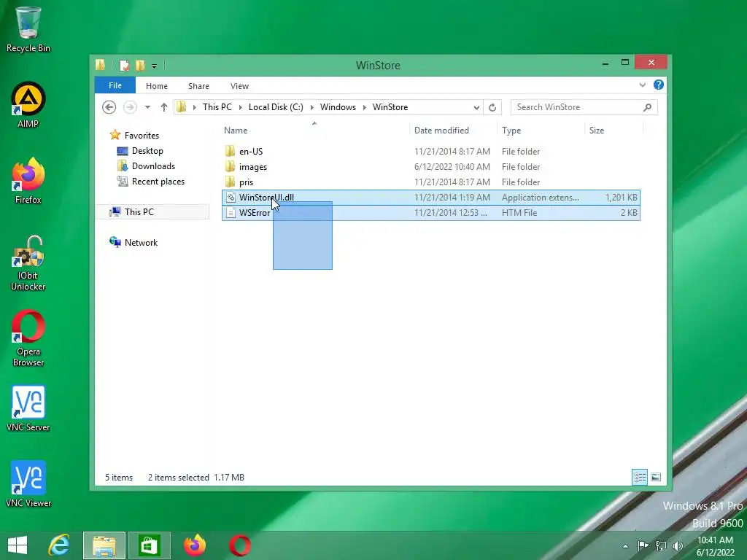Screen dimensions: 747x560
Task: Click the Back navigation arrow
Action: pos(109,107)
